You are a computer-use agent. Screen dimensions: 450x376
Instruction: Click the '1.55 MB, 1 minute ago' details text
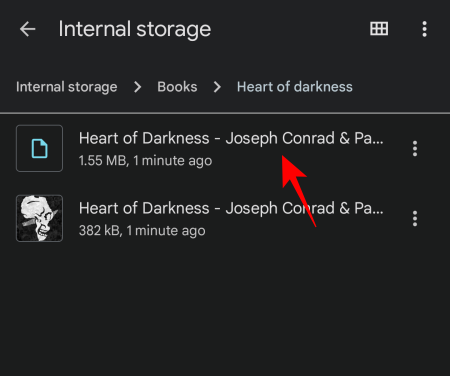tap(145, 161)
